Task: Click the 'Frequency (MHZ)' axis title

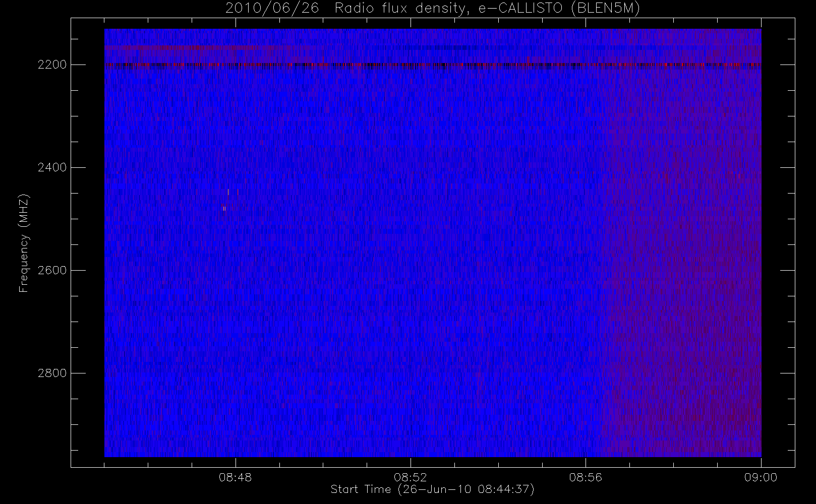Action: click(24, 243)
